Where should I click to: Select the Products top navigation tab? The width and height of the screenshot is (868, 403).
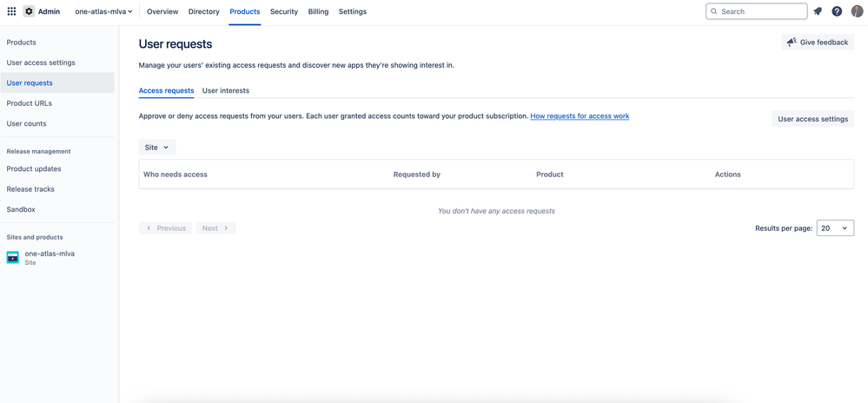pos(245,11)
